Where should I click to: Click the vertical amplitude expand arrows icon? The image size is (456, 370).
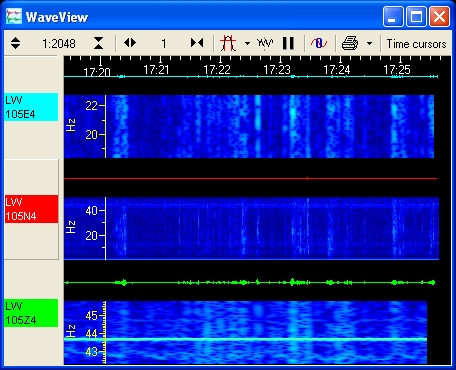(15, 43)
